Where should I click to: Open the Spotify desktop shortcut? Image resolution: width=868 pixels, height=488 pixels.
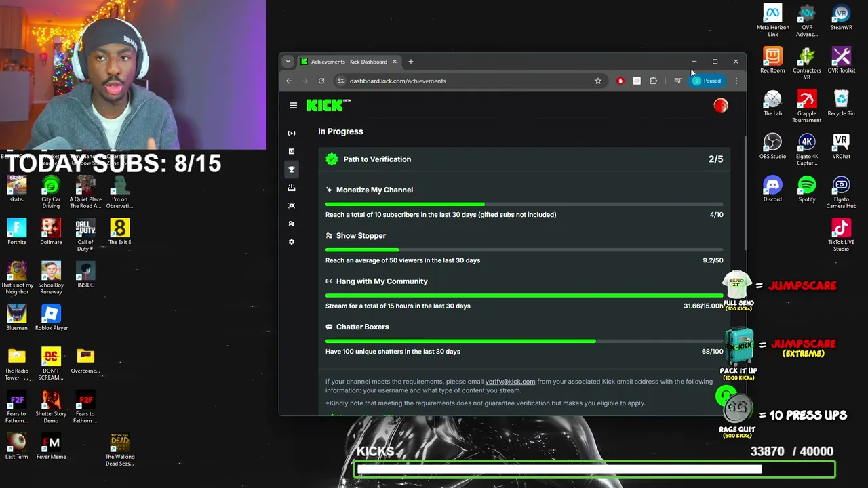(807, 188)
